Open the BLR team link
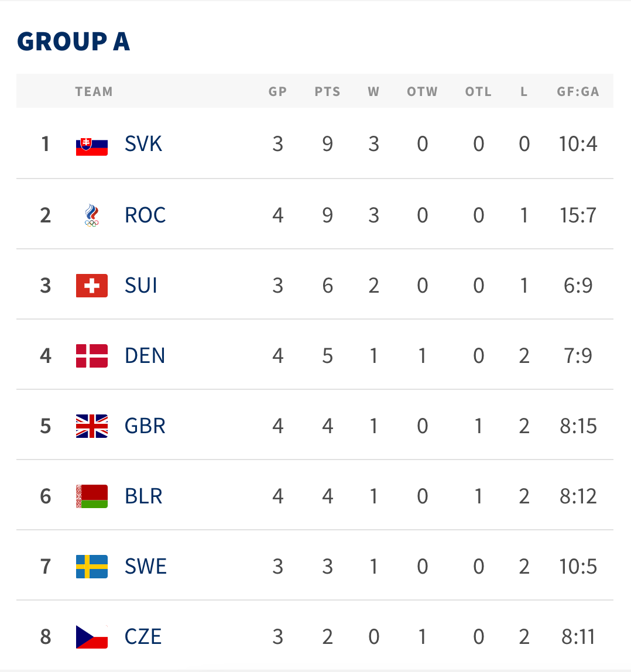Viewport: 631px width, 672px height. [x=144, y=496]
